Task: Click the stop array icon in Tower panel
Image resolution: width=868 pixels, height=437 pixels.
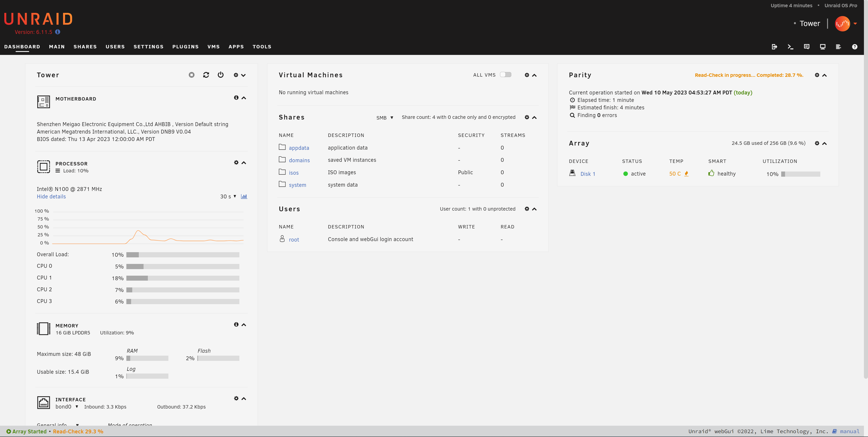Action: coord(191,75)
